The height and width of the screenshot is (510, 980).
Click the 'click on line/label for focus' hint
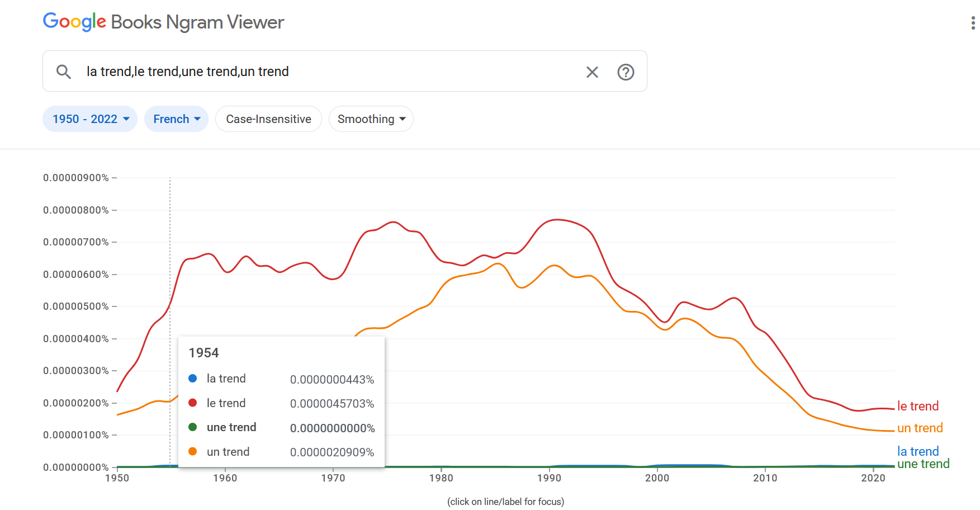[506, 502]
